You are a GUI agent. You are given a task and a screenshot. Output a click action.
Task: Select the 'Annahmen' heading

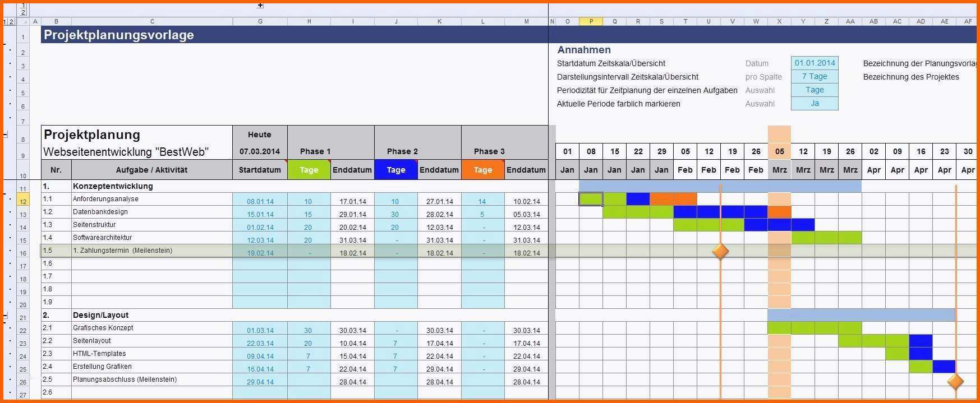click(x=584, y=50)
